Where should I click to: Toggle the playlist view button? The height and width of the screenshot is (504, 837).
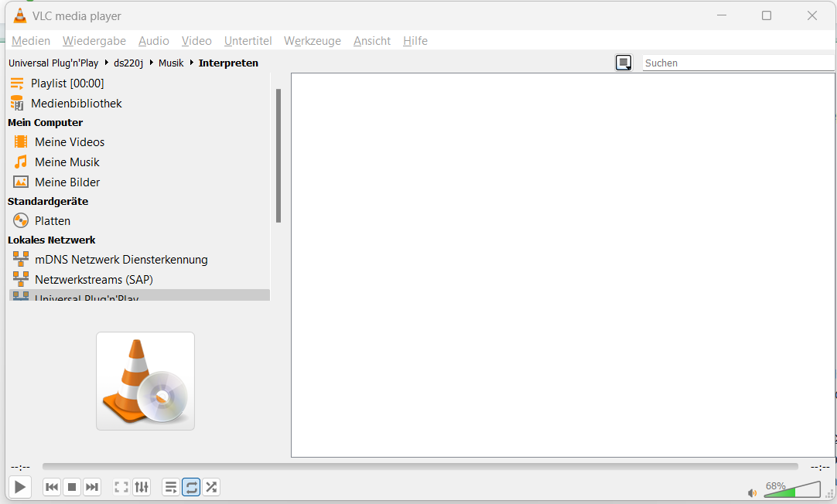(171, 487)
